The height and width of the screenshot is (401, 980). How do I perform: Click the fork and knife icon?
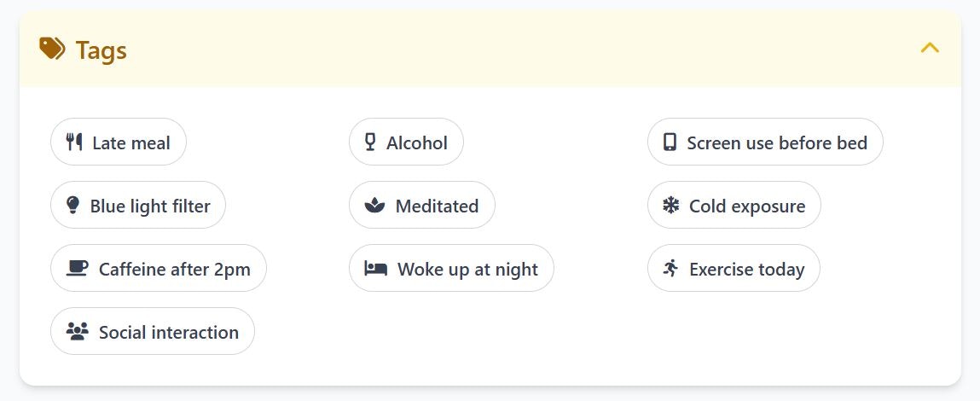tap(74, 142)
